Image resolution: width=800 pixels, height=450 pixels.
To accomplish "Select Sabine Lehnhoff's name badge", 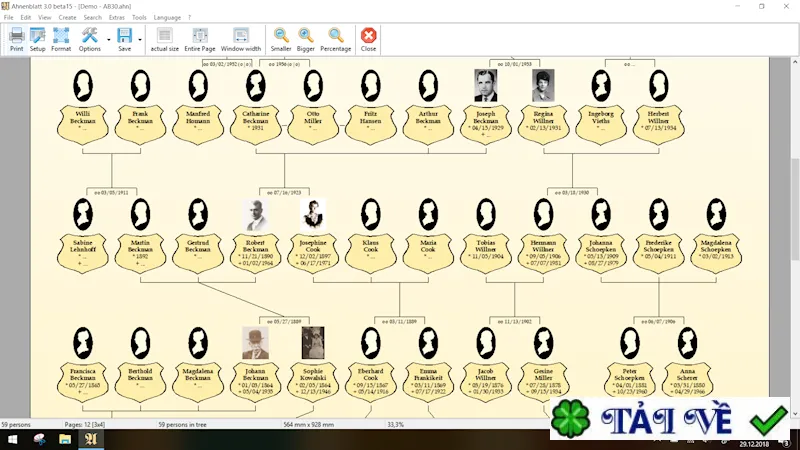I will [x=83, y=253].
